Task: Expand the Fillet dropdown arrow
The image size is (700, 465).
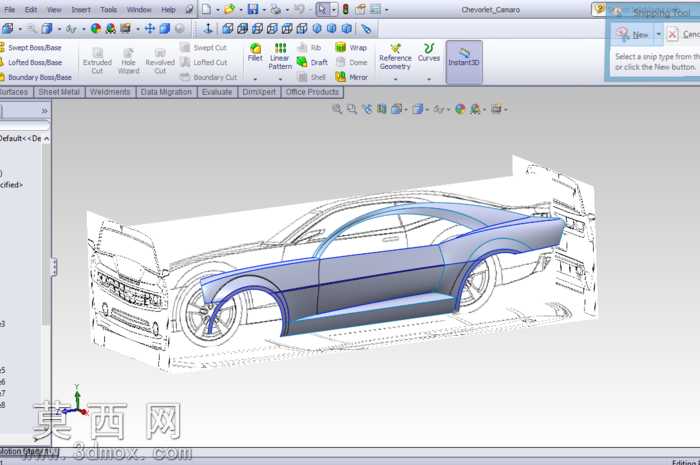Action: tap(255, 79)
